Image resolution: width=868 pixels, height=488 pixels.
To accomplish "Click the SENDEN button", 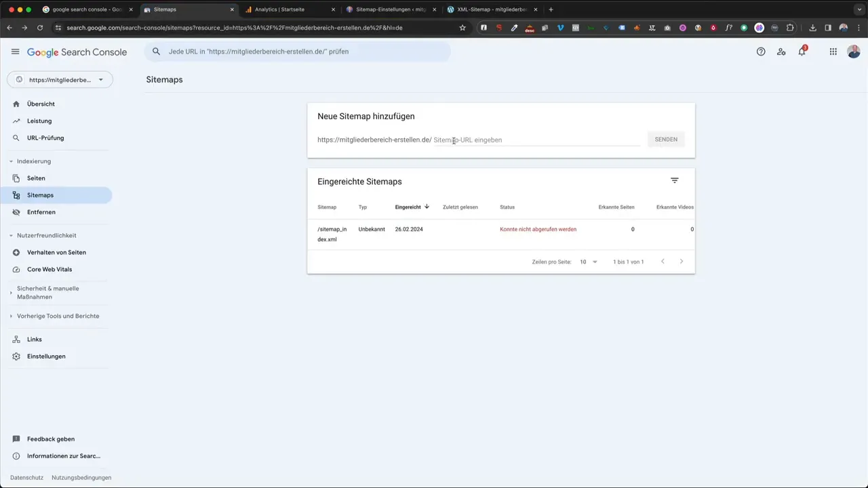I will pyautogui.click(x=665, y=140).
